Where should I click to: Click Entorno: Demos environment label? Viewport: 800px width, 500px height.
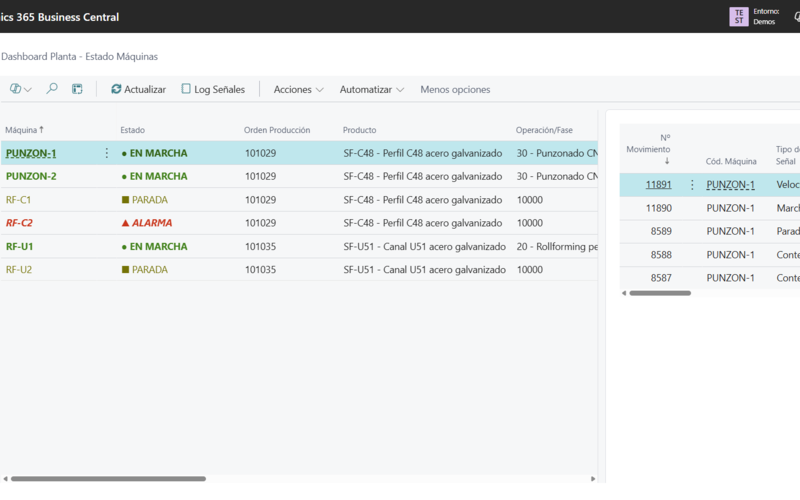point(766,16)
